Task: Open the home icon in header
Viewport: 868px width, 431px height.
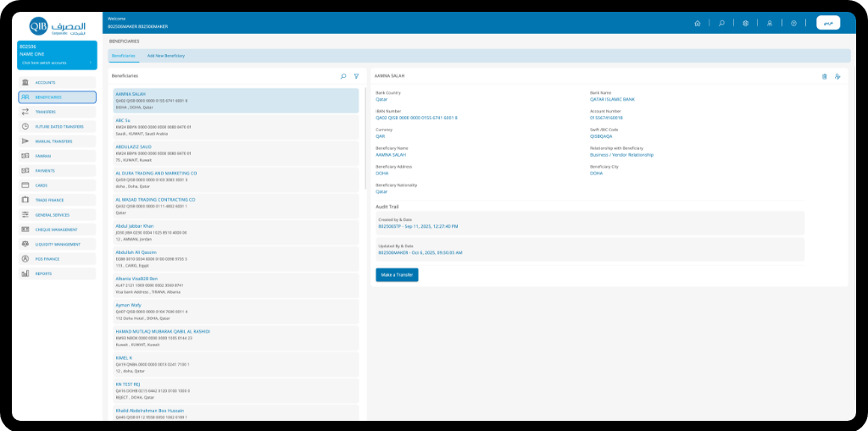Action: tap(698, 23)
